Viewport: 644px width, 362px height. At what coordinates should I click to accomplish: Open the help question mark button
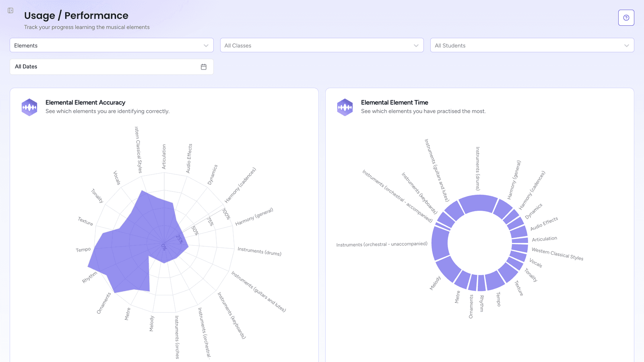click(x=626, y=18)
